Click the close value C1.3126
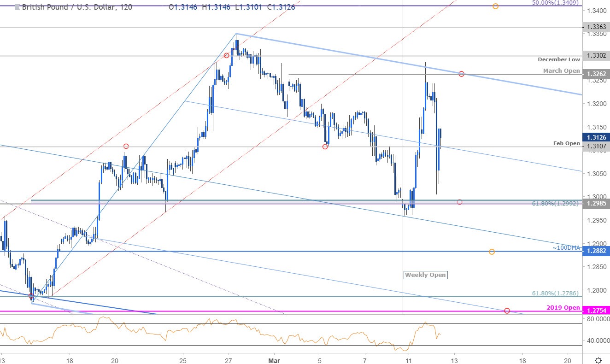Image resolution: width=610 pixels, height=364 pixels. click(x=280, y=7)
